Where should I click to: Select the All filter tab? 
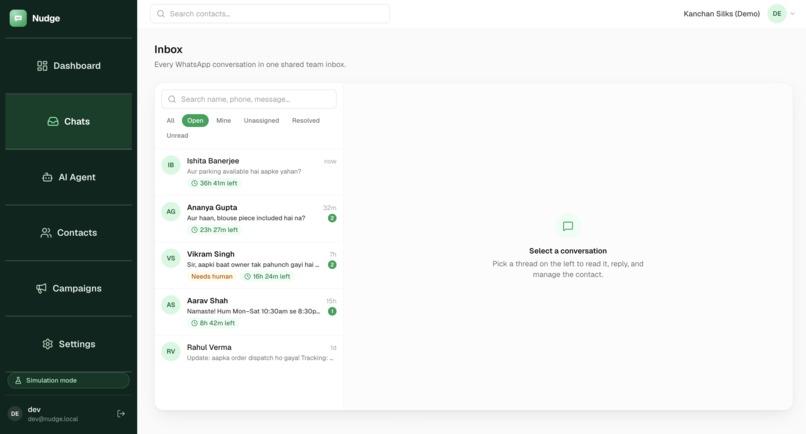coord(170,120)
